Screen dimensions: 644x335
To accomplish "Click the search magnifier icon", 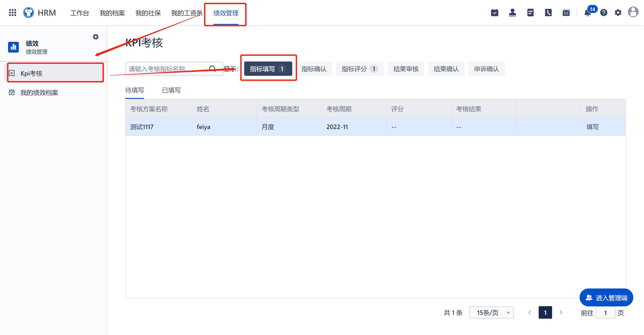I will [212, 68].
